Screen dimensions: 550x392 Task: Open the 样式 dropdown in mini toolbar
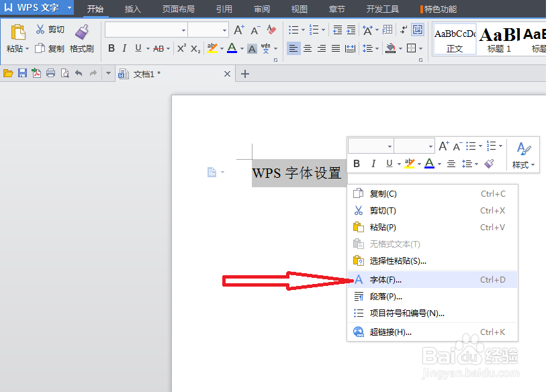click(523, 154)
